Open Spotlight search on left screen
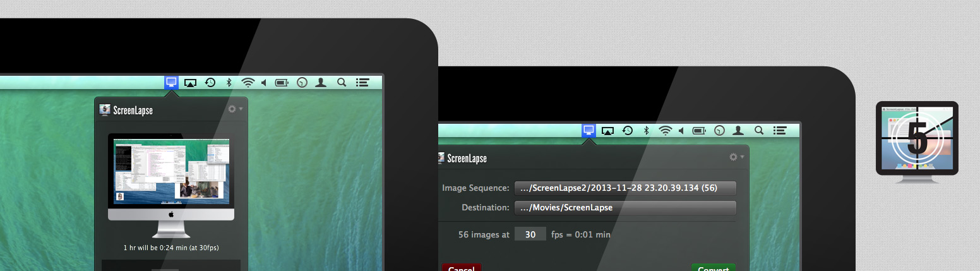Viewport: 980px width, 271px height. point(342,82)
